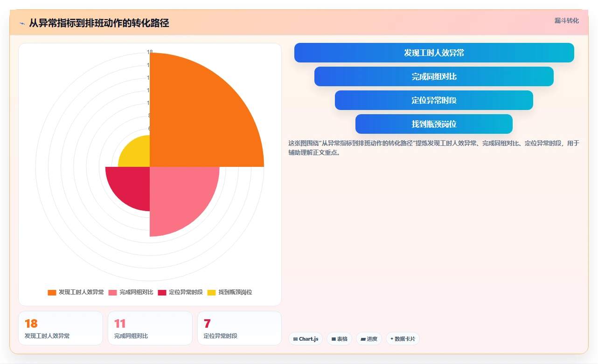Toggle pink legend swatch 完成同组对比

click(112, 292)
